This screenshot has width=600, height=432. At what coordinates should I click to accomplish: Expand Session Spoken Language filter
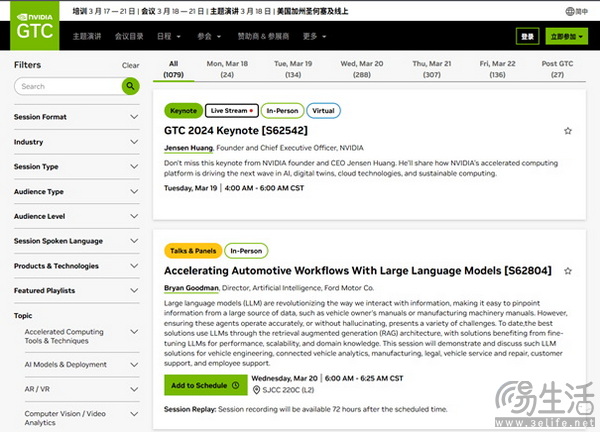(77, 241)
